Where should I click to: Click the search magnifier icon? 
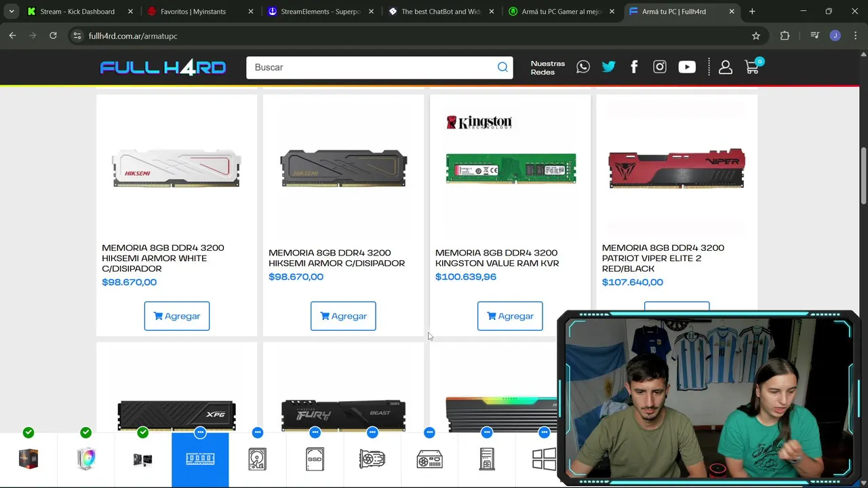502,67
